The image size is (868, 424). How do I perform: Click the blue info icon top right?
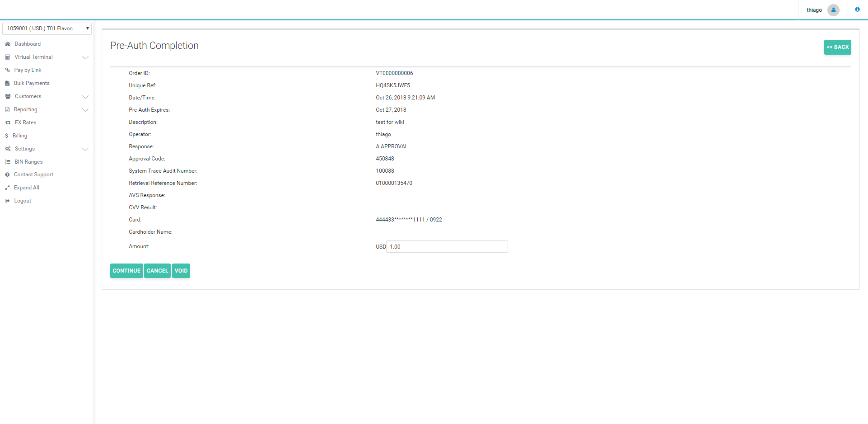[857, 9]
